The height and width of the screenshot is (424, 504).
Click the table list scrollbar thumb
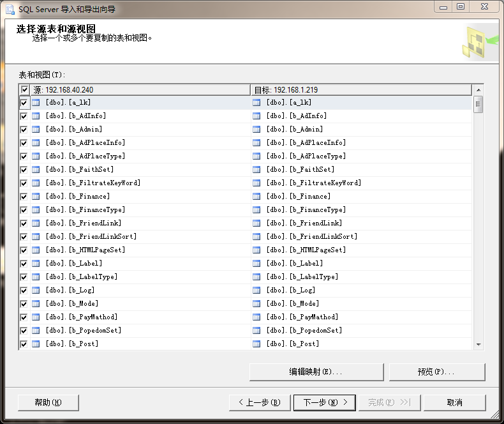[x=478, y=104]
